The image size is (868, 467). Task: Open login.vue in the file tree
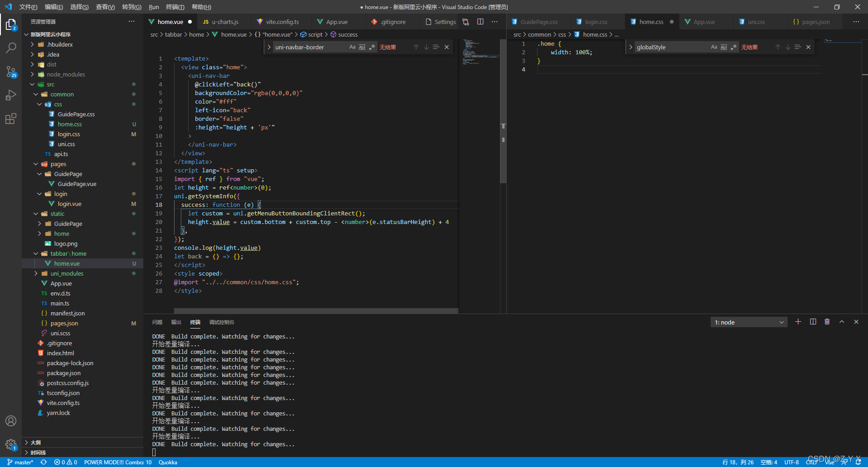69,204
